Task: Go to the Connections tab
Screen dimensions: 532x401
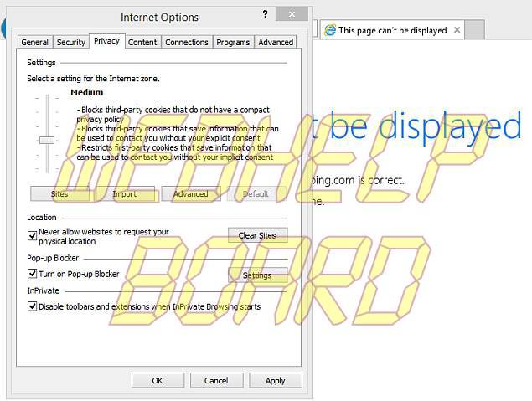Action: point(187,42)
